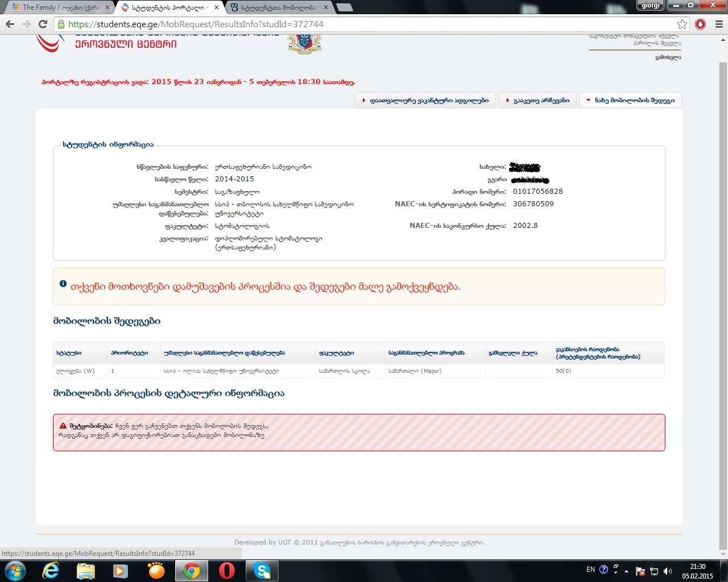The image size is (728, 582).
Task: Launch Opera from the taskbar
Action: [227, 570]
